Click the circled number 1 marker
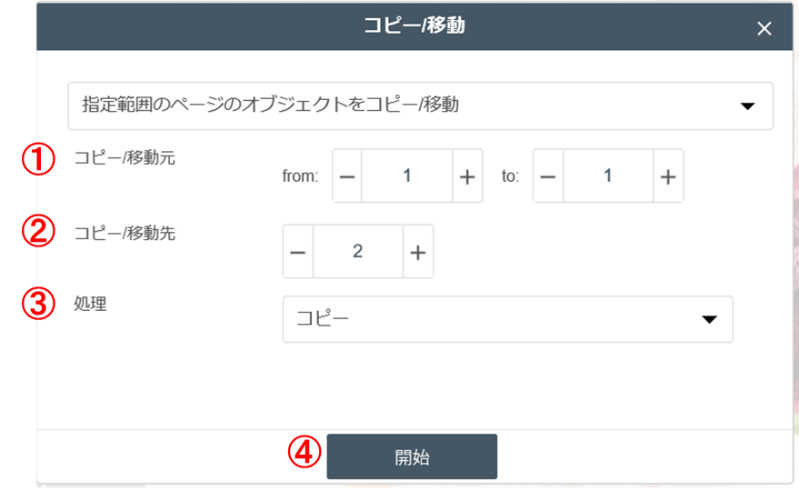The height and width of the screenshot is (491, 799). (38, 160)
